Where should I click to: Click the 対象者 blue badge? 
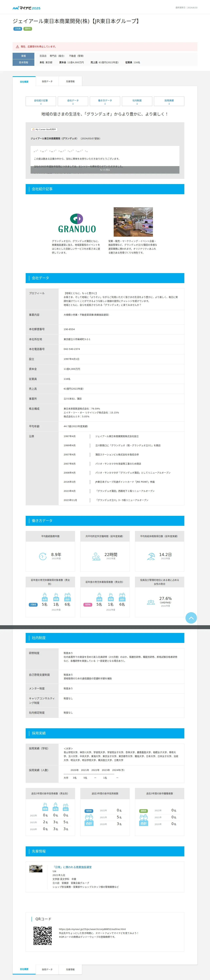pos(33,604)
